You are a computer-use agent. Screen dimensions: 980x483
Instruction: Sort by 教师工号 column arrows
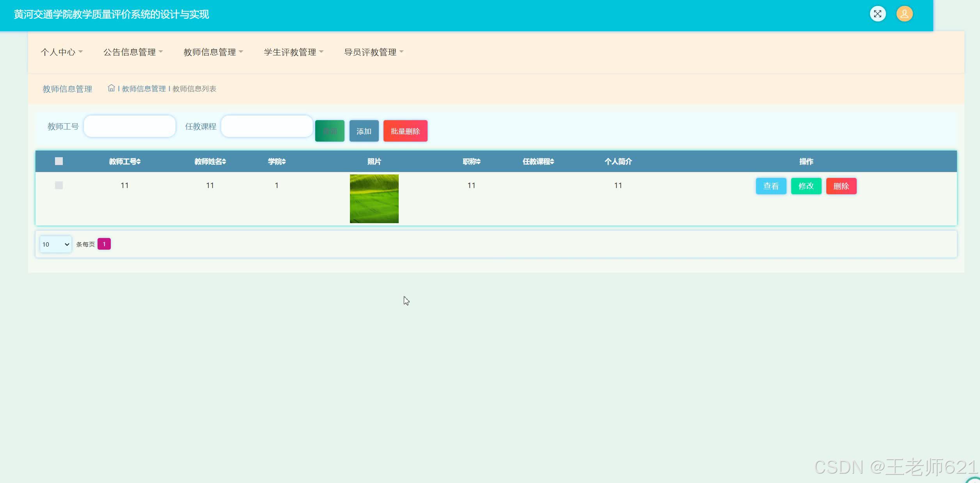[x=138, y=162]
